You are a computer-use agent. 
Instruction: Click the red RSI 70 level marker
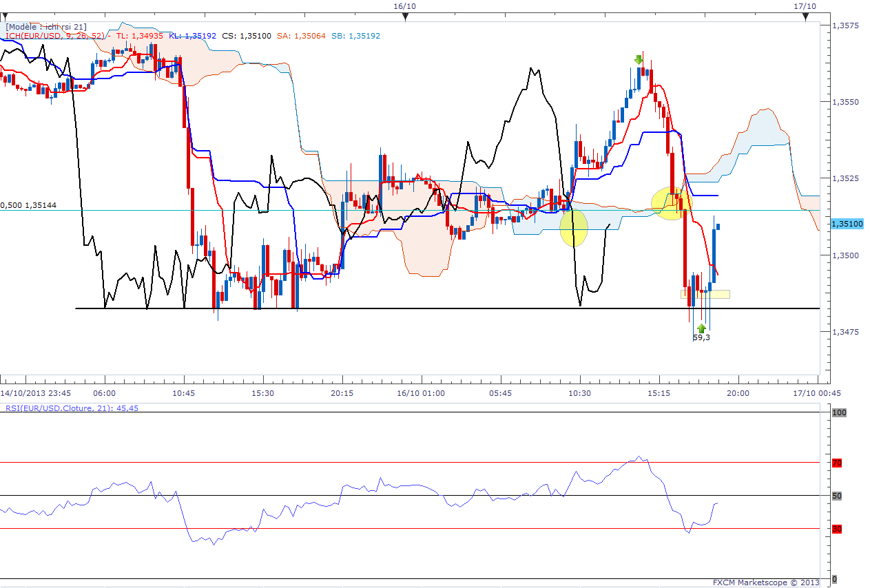pos(837,463)
